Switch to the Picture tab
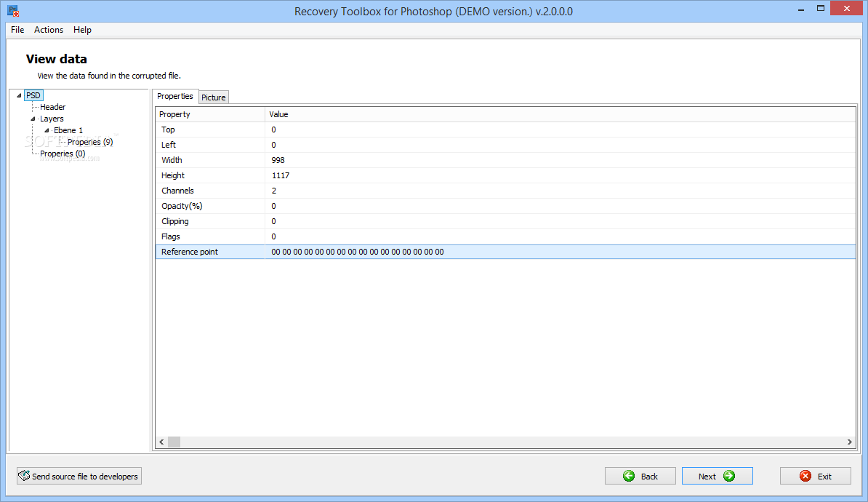868x502 pixels. pos(214,97)
